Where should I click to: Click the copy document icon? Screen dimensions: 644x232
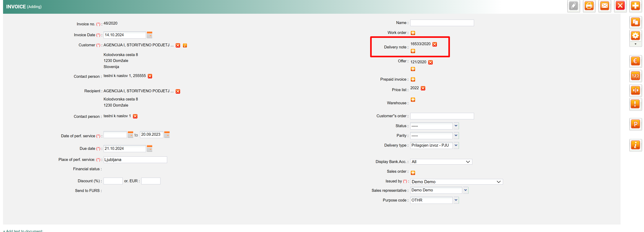pos(635,22)
